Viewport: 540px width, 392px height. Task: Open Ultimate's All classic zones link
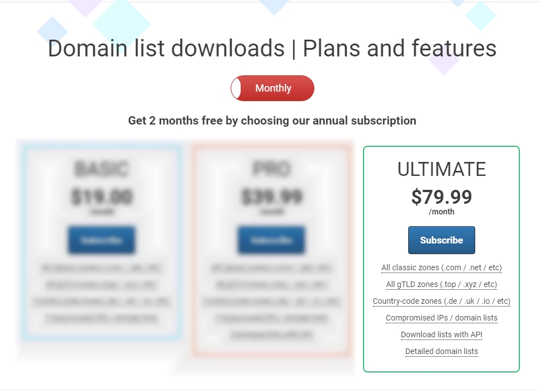441,268
